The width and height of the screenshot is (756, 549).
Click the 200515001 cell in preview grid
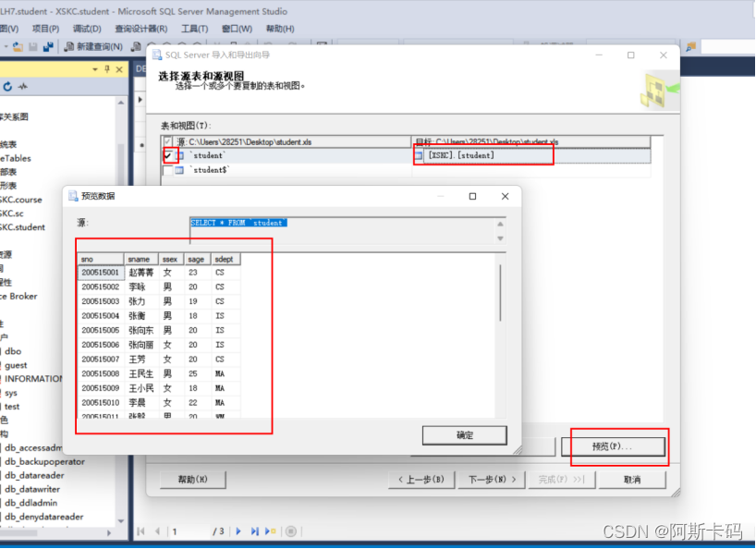[101, 273]
